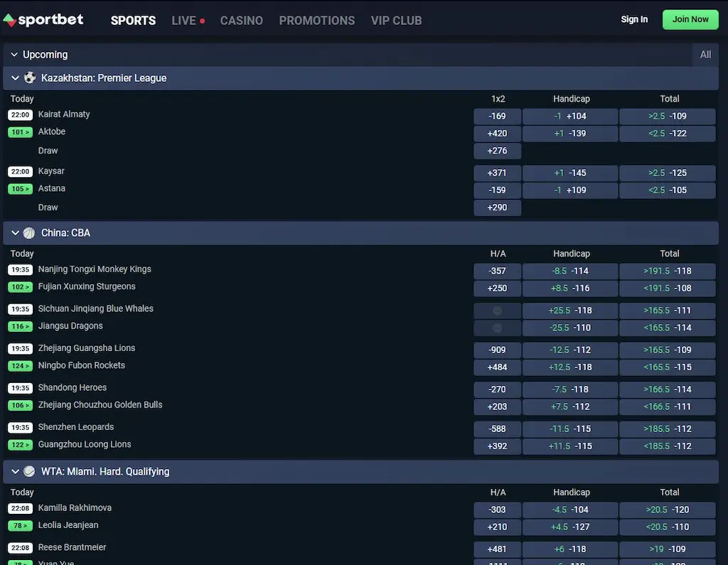Image resolution: width=728 pixels, height=565 pixels.
Task: Collapse the Kazakhstan: Premier League section
Action: click(16, 78)
